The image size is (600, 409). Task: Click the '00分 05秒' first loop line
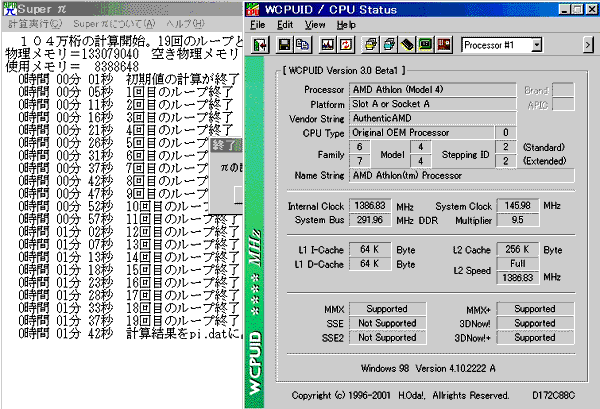pyautogui.click(x=126, y=92)
